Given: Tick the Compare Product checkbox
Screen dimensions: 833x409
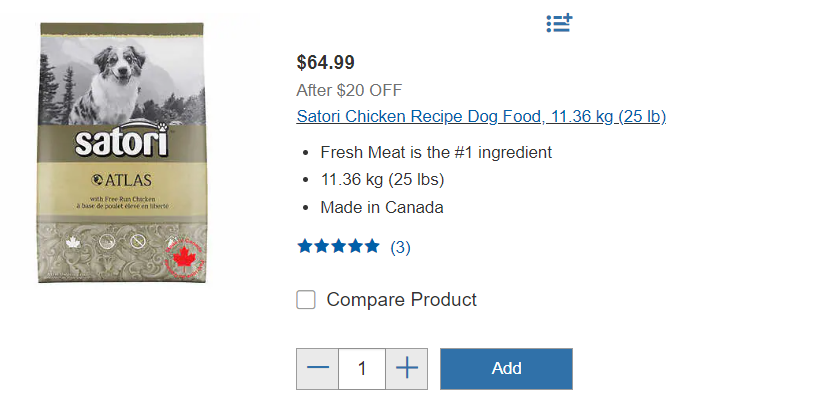Looking at the screenshot, I should pyautogui.click(x=306, y=299).
